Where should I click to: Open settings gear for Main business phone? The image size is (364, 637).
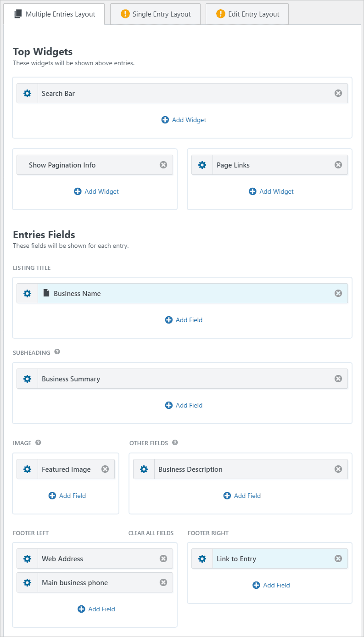point(27,583)
